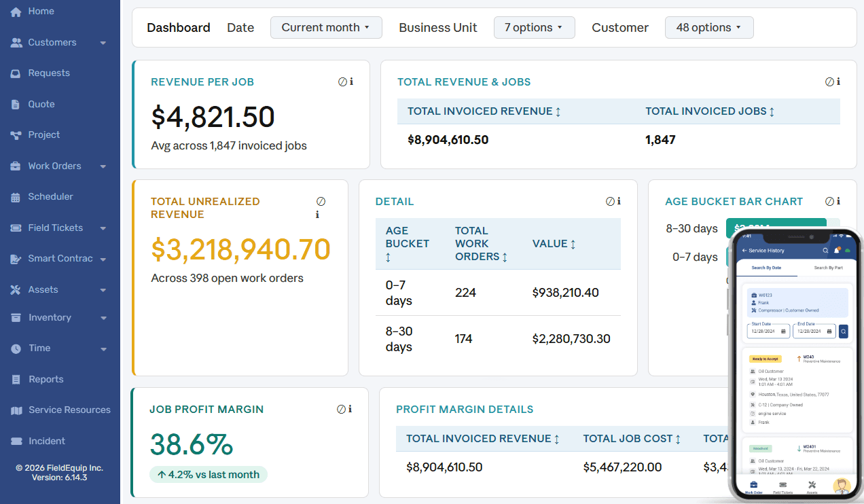Click the $5,467,220.00 job cost value
Image resolution: width=864 pixels, height=504 pixels.
pos(622,467)
